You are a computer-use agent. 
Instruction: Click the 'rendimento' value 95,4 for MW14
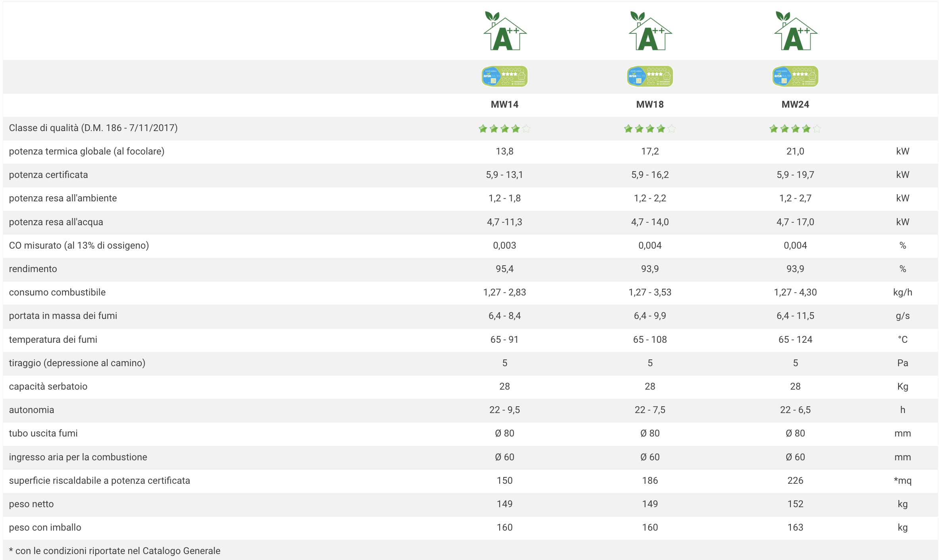(504, 269)
